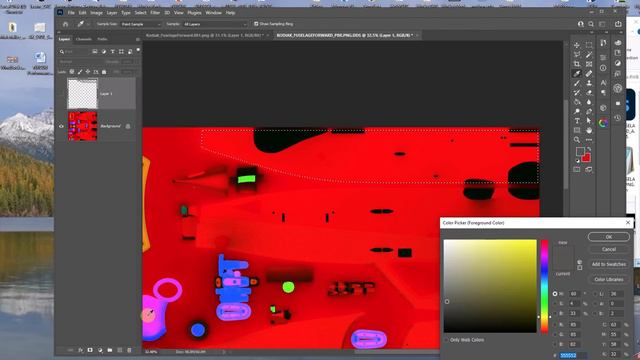
Task: Toggle the Only Web Colors checkbox
Action: pos(446,340)
